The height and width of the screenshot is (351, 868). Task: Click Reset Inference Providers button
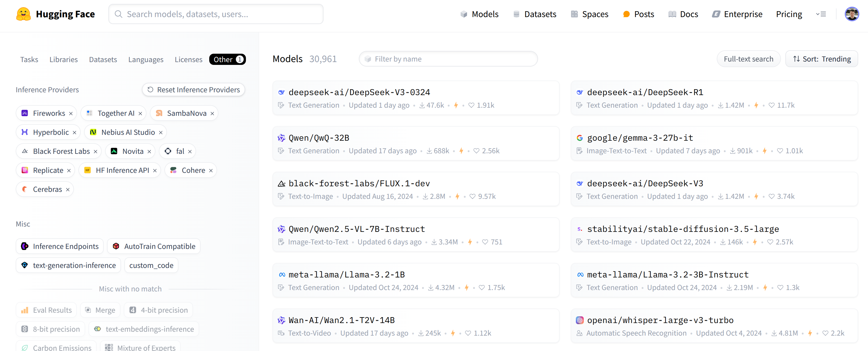pos(194,90)
